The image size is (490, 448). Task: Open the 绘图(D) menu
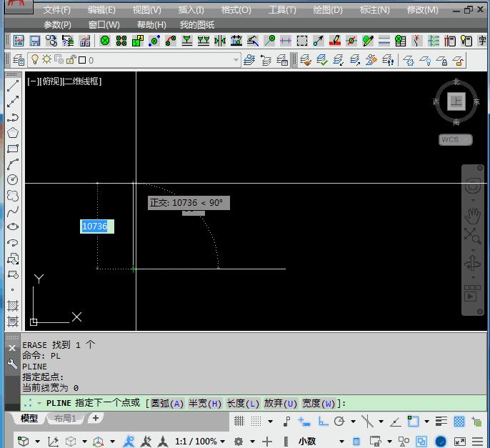(328, 10)
